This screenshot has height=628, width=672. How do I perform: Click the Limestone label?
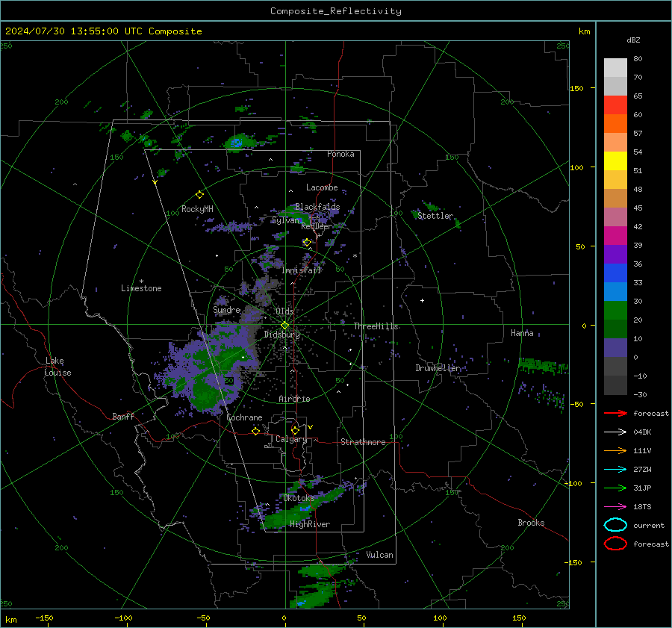click(x=141, y=288)
